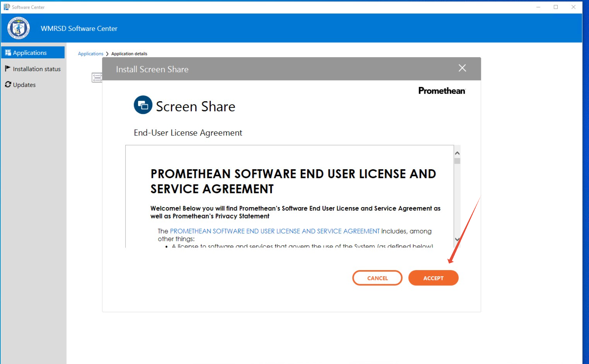Minimize the Software Center window
This screenshot has width=589, height=364.
click(x=538, y=7)
